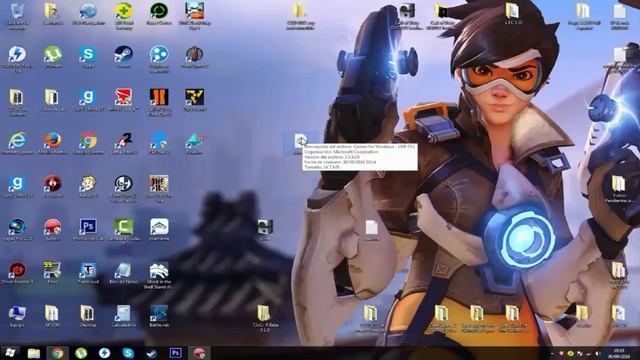Open the Windows Start menu
This screenshot has height=360, width=640.
pyautogui.click(x=10, y=353)
